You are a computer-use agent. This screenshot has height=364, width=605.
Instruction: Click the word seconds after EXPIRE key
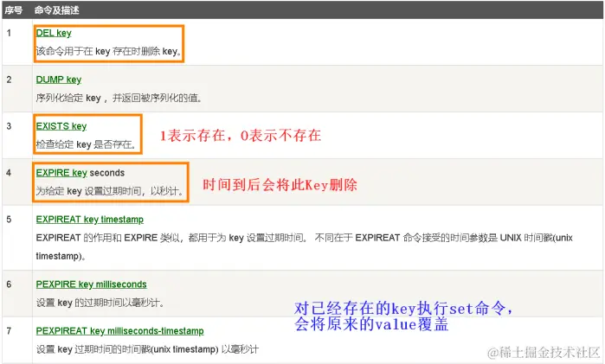coord(107,173)
